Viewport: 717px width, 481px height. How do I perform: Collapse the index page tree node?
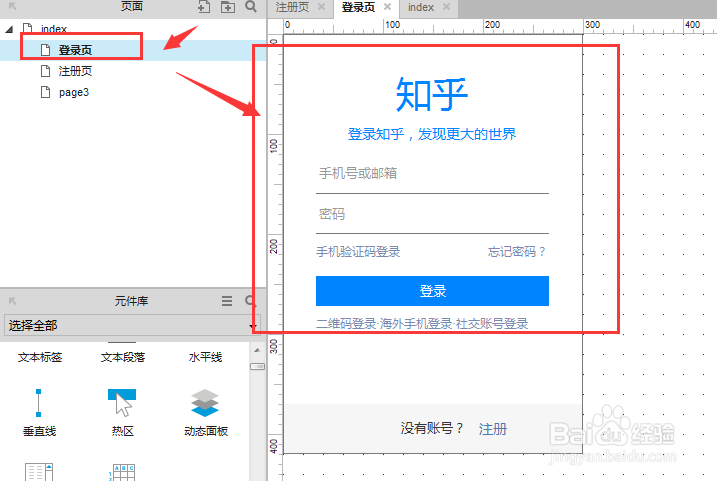pos(9,29)
